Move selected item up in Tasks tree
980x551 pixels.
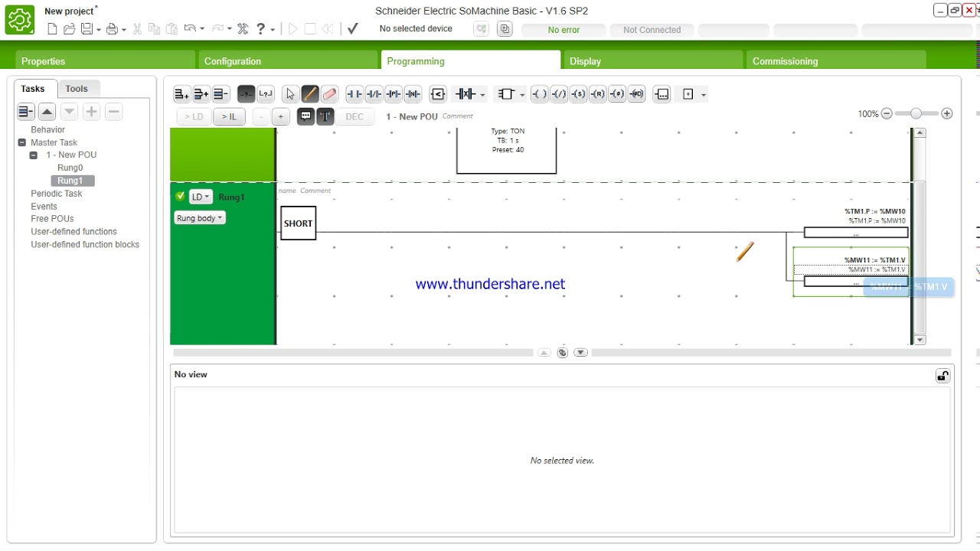[47, 112]
